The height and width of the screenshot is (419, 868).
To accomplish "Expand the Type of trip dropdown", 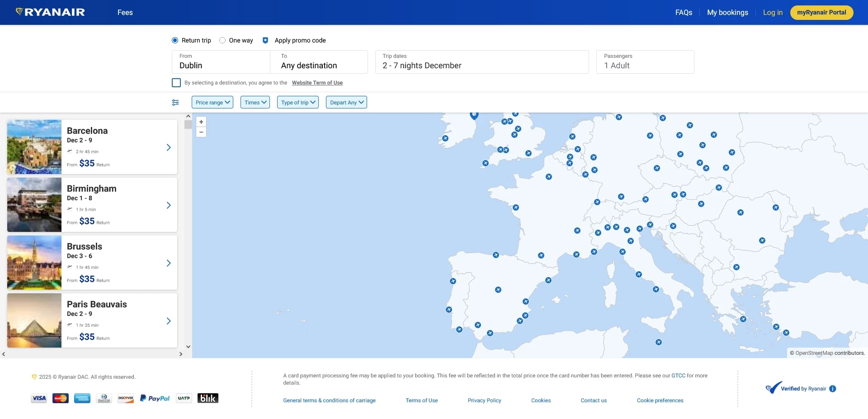I will [298, 103].
